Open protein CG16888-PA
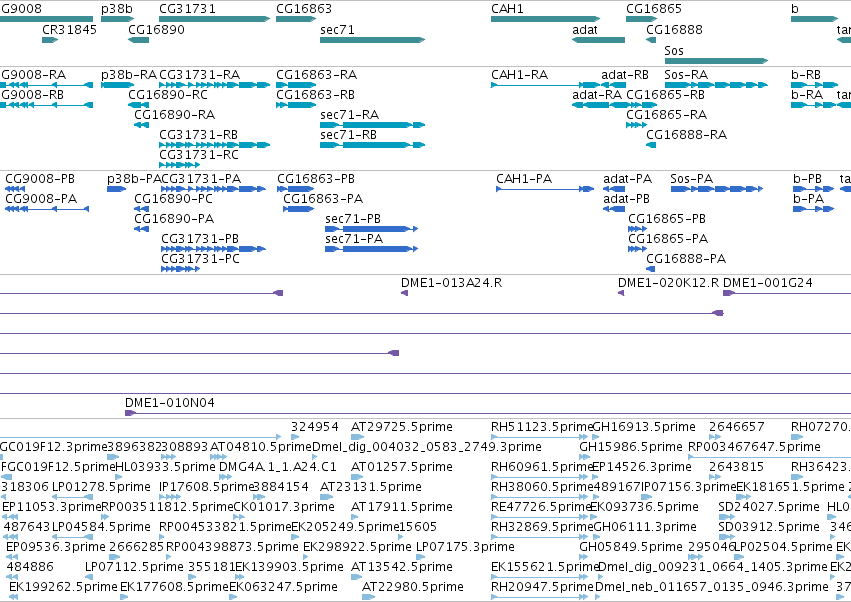Image resolution: width=851 pixels, height=602 pixels. click(x=686, y=258)
